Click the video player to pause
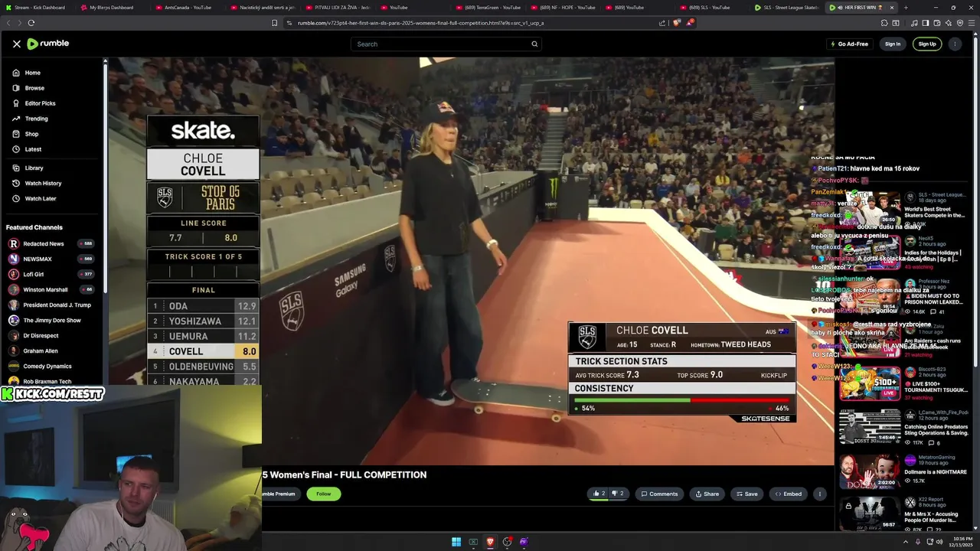The image size is (980, 551). (x=471, y=260)
